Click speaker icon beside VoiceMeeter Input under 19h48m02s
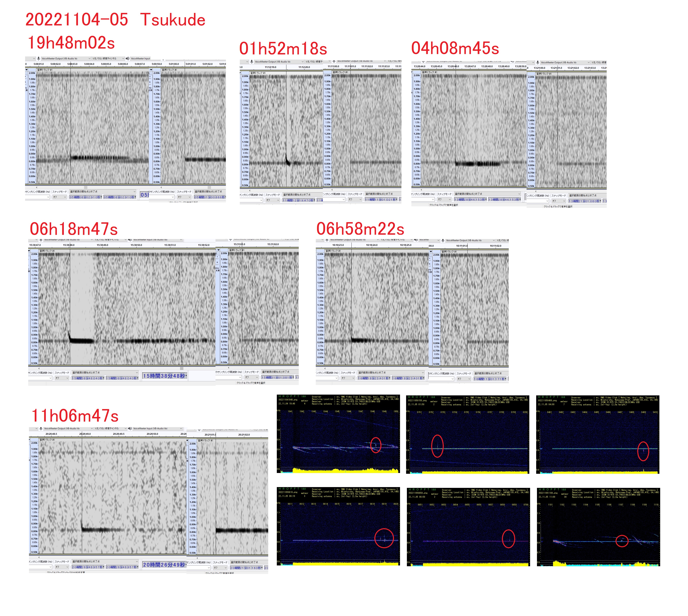 [x=127, y=59]
